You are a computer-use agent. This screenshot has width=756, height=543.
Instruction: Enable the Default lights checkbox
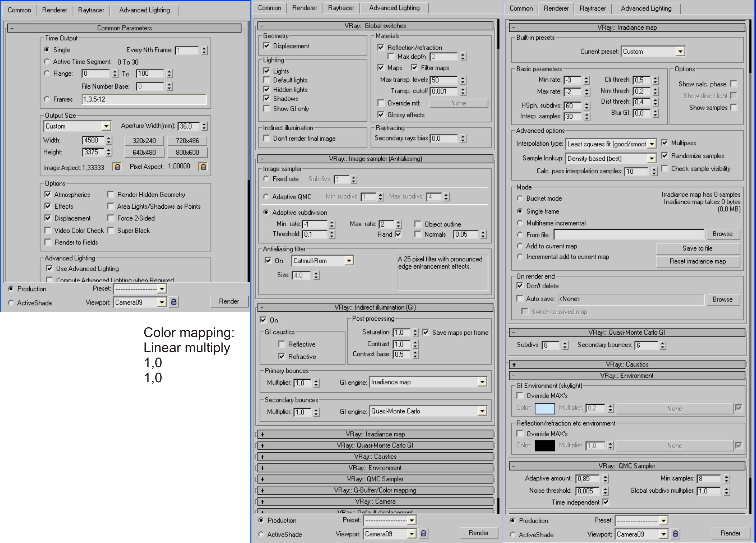click(x=267, y=80)
